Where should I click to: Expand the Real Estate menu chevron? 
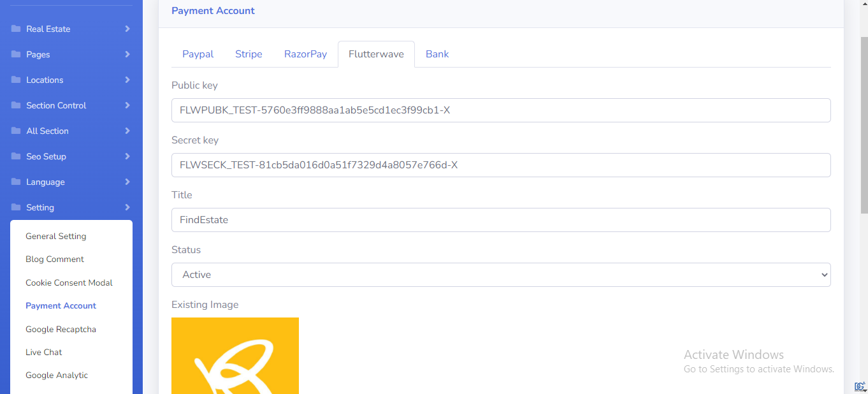coord(127,29)
